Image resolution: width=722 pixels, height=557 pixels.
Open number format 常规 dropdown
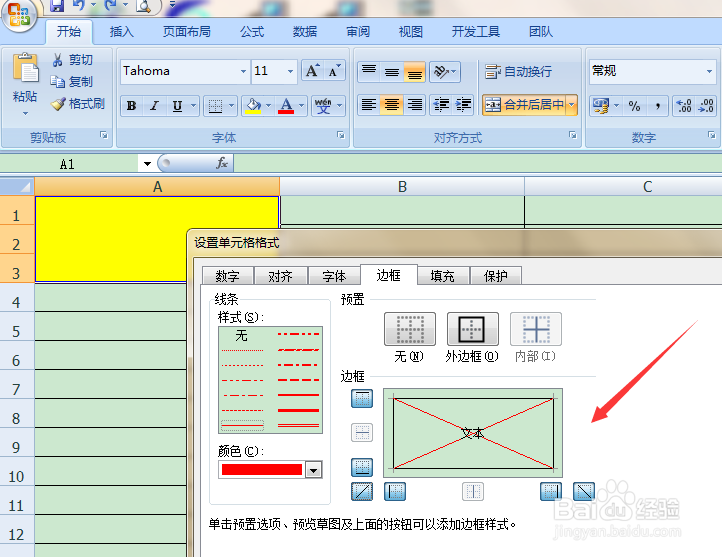[709, 71]
